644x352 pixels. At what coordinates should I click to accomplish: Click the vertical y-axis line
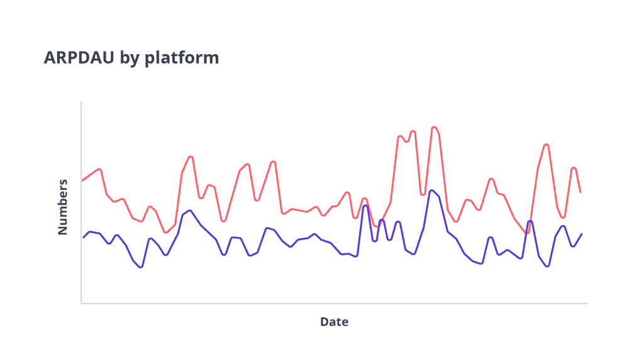tap(81, 202)
